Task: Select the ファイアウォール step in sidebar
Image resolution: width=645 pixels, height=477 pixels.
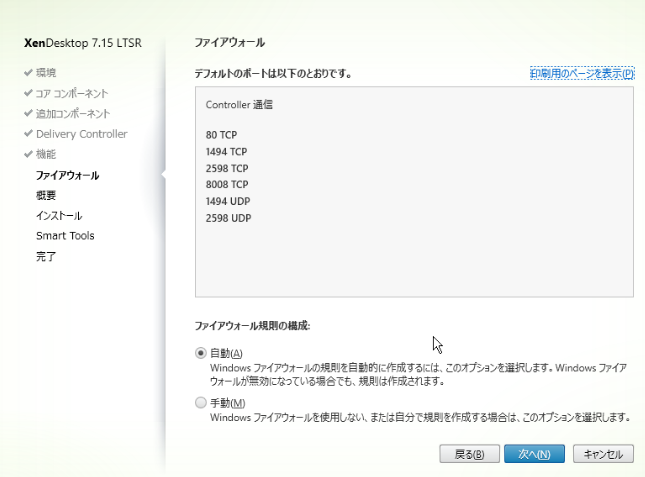Action: (x=67, y=175)
